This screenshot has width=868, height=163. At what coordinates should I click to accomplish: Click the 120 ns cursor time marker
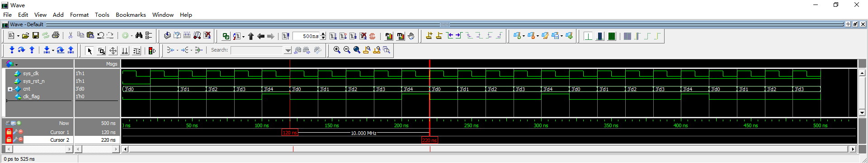[x=290, y=133]
